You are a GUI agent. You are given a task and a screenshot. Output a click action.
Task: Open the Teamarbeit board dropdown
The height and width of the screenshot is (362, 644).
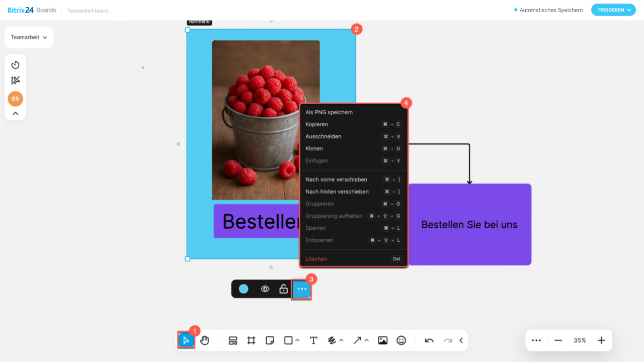29,37
